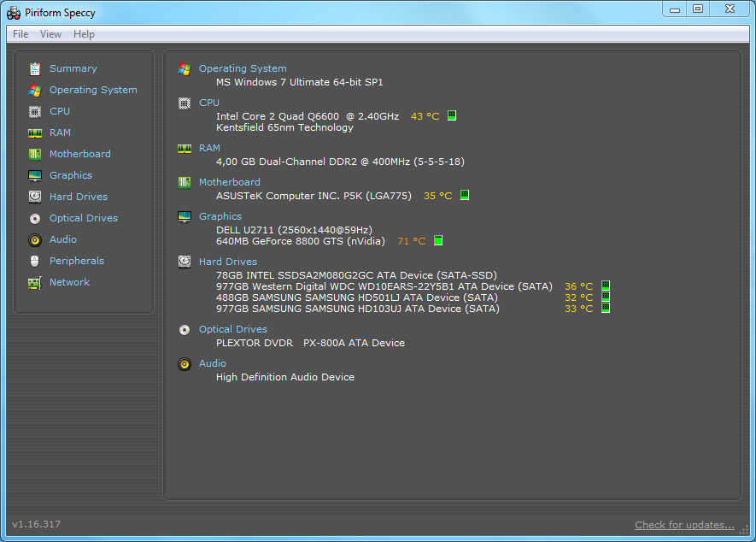The width and height of the screenshot is (756, 542).
Task: Select Optical Drives in sidebar
Action: pyautogui.click(x=84, y=218)
